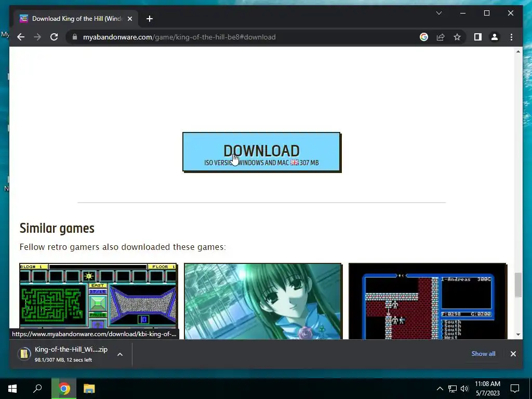Reload the current page
The image size is (532, 399).
click(54, 37)
